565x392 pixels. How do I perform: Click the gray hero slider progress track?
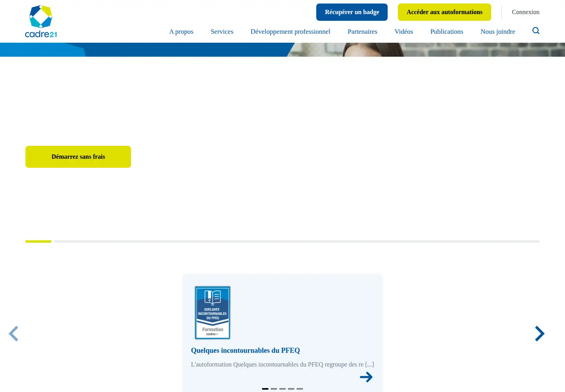coord(297,241)
